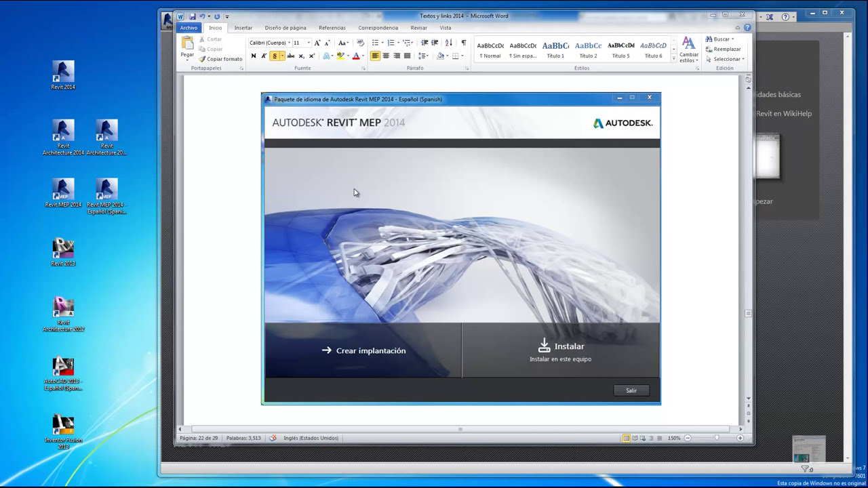868x488 pixels.
Task: Open the Calibri (Cuerpo) font dropdown
Action: 289,43
